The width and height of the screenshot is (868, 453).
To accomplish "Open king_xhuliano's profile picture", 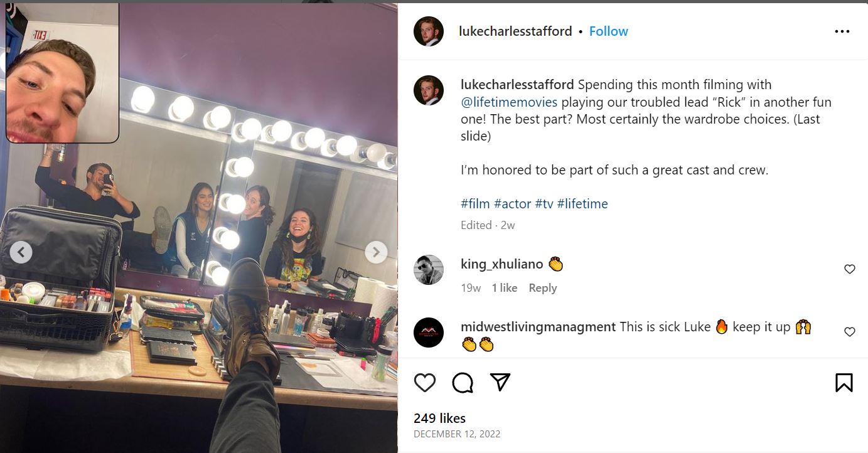I will [429, 270].
